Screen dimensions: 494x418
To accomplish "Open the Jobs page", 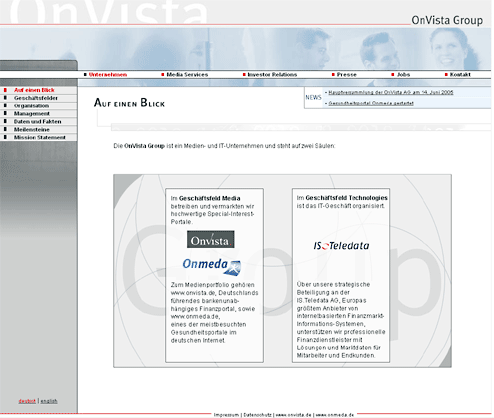I will coord(403,75).
